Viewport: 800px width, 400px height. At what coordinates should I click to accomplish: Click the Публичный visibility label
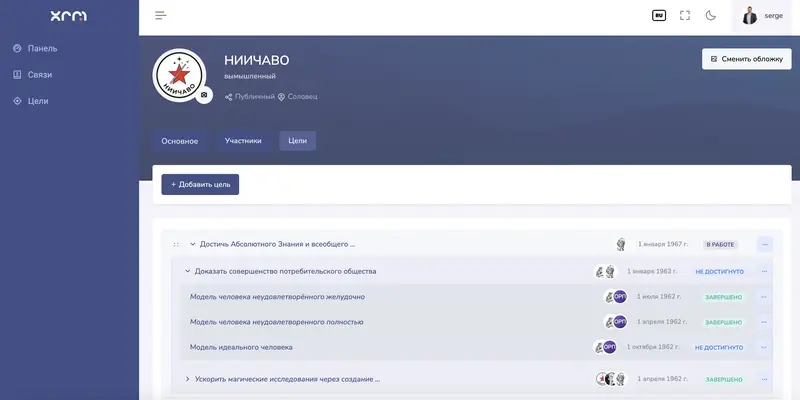[x=255, y=96]
